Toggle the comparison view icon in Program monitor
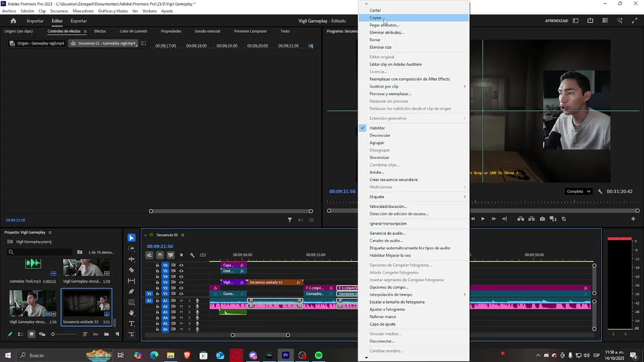The height and width of the screenshot is (362, 644). (553, 219)
